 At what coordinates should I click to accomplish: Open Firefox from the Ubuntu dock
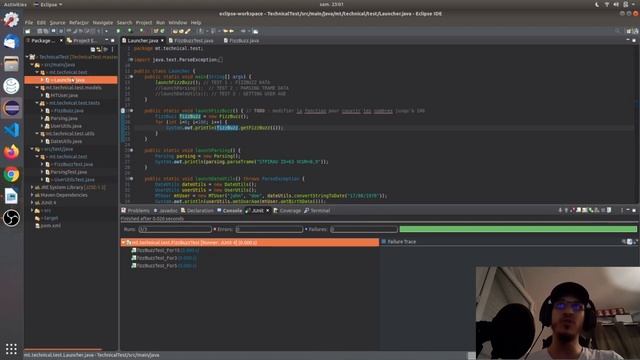tap(11, 152)
